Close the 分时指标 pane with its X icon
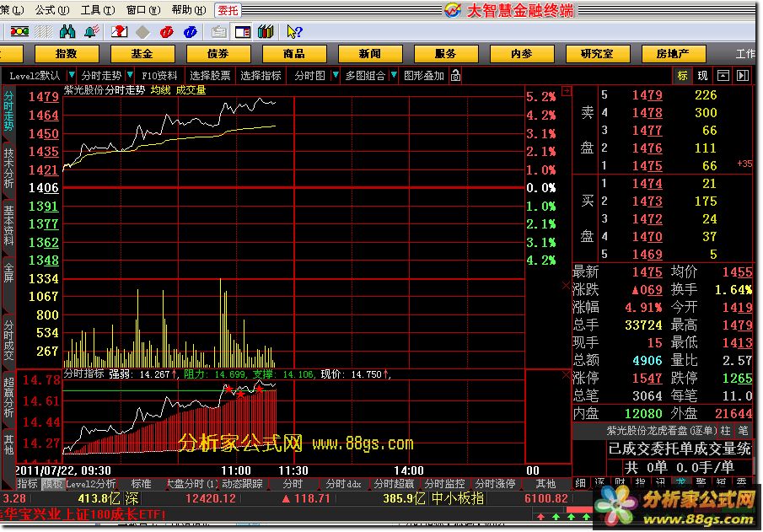763x532 pixels. (x=566, y=375)
